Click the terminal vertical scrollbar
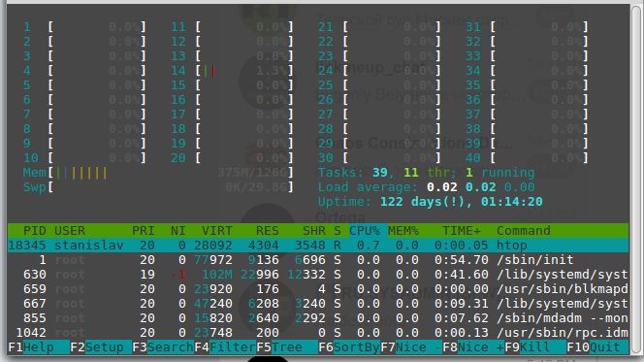This screenshot has width=644, height=362. pyautogui.click(x=636, y=180)
